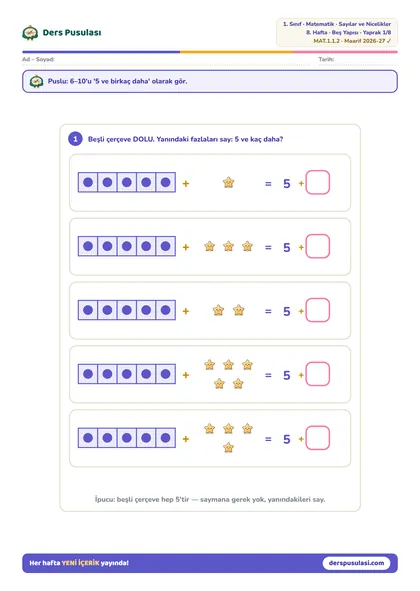
Task: Click the compass icon beside Puslu hint text
Action: click(36, 81)
